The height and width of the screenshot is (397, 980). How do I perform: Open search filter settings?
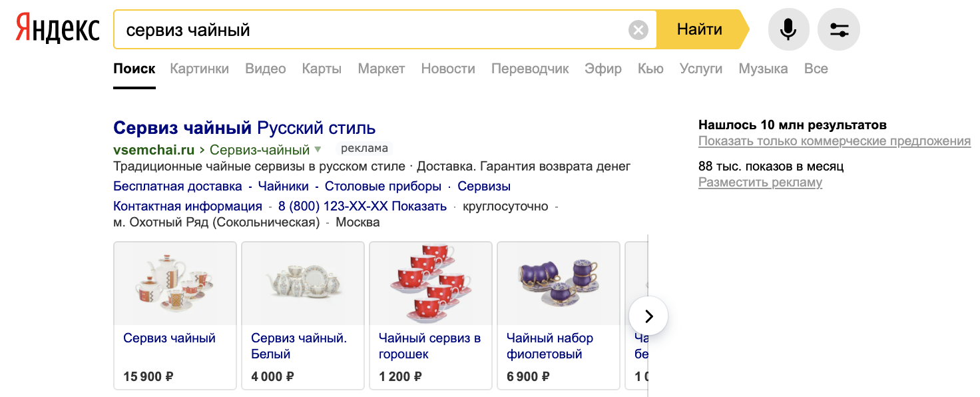pos(839,30)
